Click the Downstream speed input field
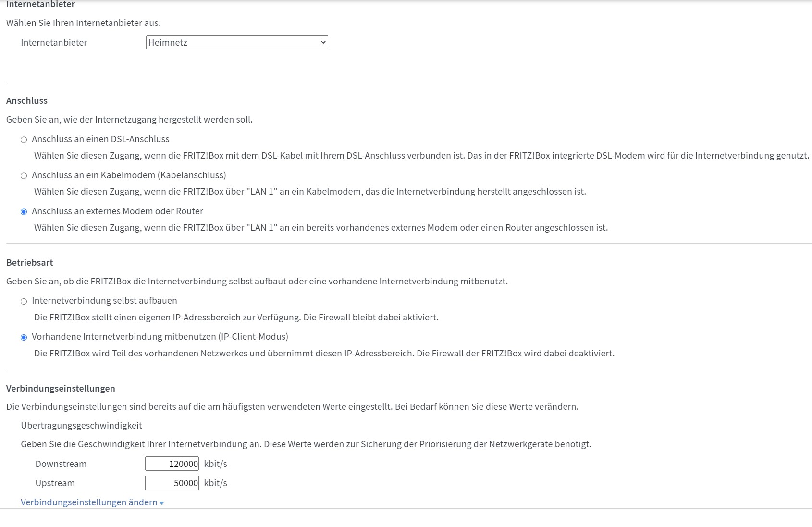Screen dimensions: 812x527 tap(172, 464)
